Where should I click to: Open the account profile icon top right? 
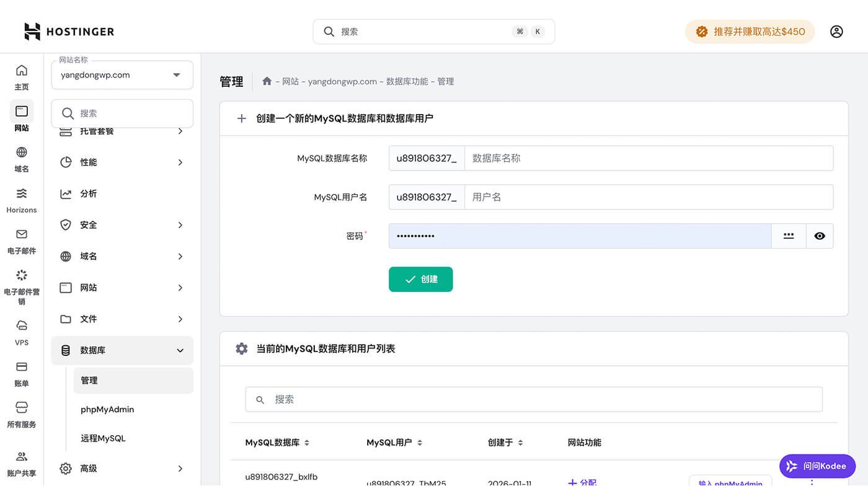(x=836, y=31)
